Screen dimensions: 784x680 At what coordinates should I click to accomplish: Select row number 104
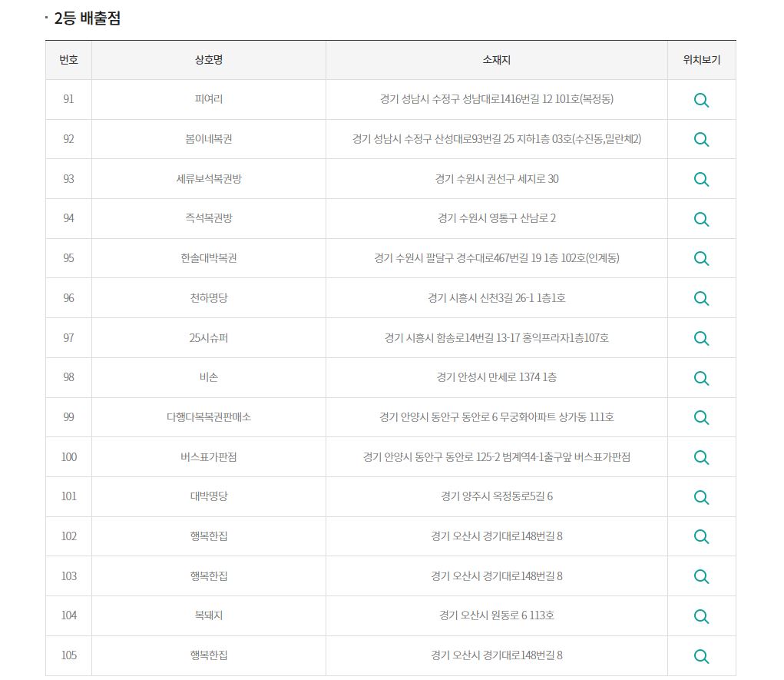point(69,615)
